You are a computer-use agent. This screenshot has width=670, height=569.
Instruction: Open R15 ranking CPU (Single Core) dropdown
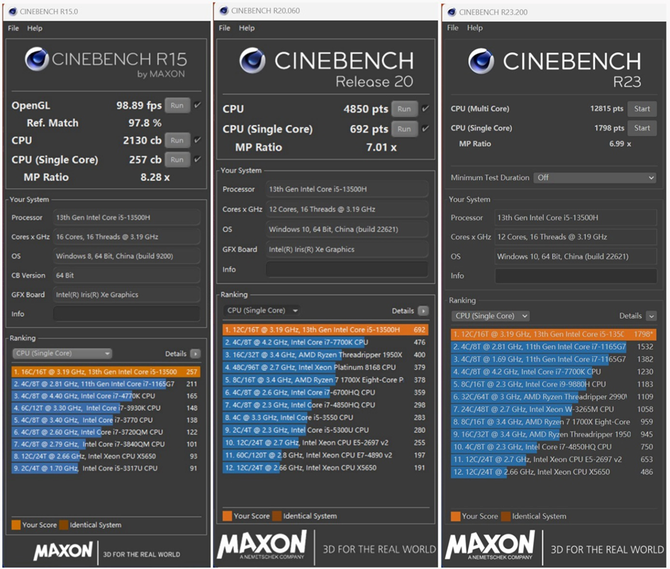pyautogui.click(x=62, y=353)
